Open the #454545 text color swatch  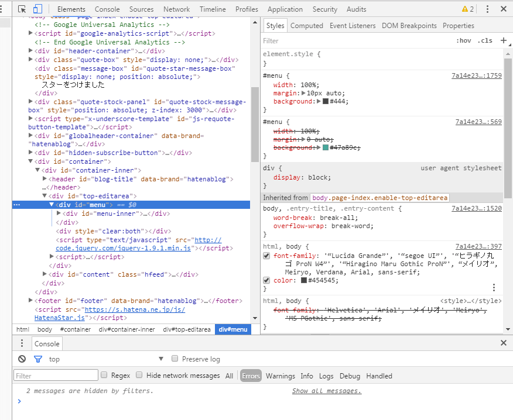pyautogui.click(x=304, y=280)
